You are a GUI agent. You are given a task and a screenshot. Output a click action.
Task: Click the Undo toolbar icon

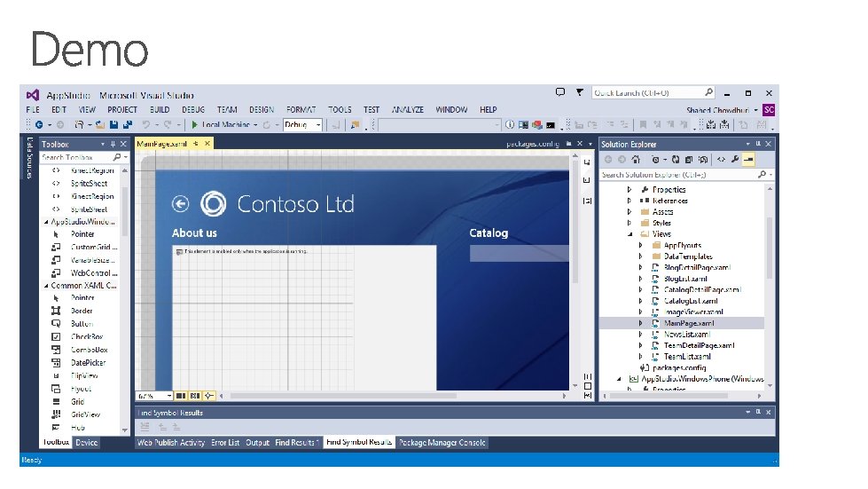pos(145,124)
